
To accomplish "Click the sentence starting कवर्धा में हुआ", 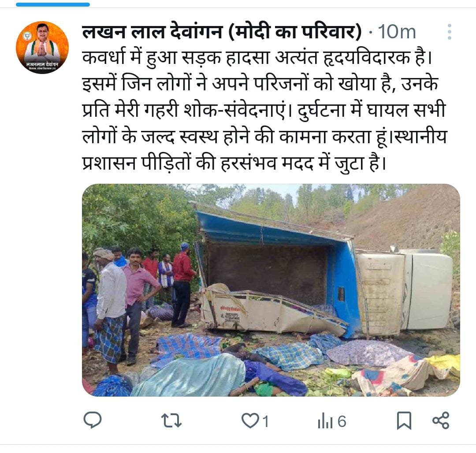I will tap(257, 57).
